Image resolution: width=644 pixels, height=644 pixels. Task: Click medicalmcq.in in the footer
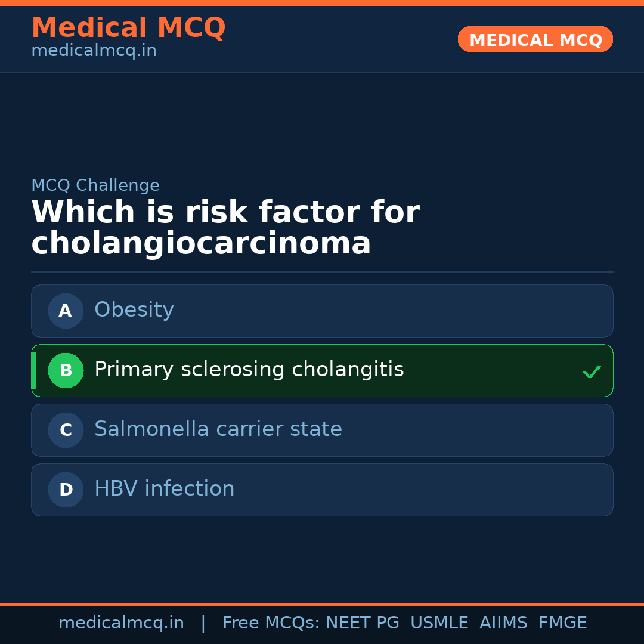click(x=121, y=623)
